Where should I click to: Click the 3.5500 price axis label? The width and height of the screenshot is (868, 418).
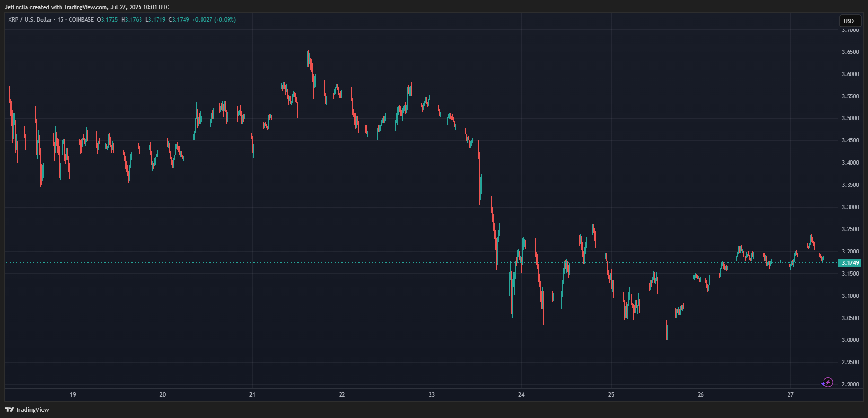850,96
